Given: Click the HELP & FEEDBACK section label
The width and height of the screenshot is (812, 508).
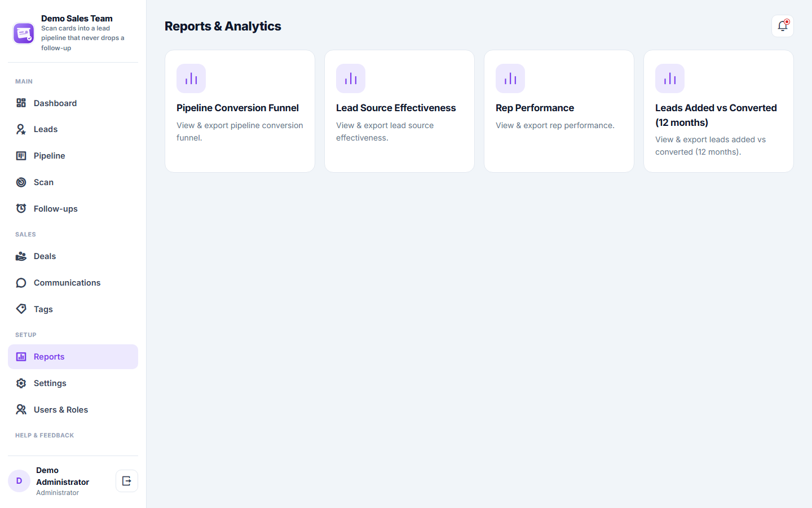Looking at the screenshot, I should point(45,435).
